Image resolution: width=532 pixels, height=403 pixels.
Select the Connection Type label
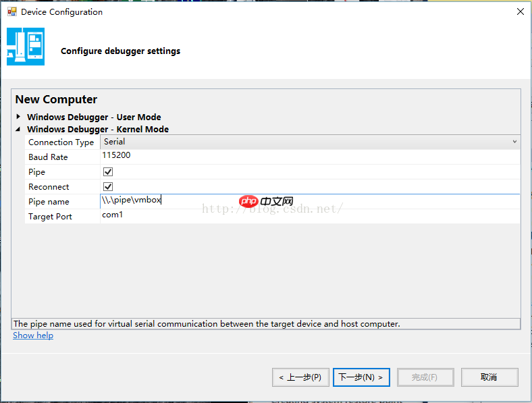pyautogui.click(x=61, y=142)
